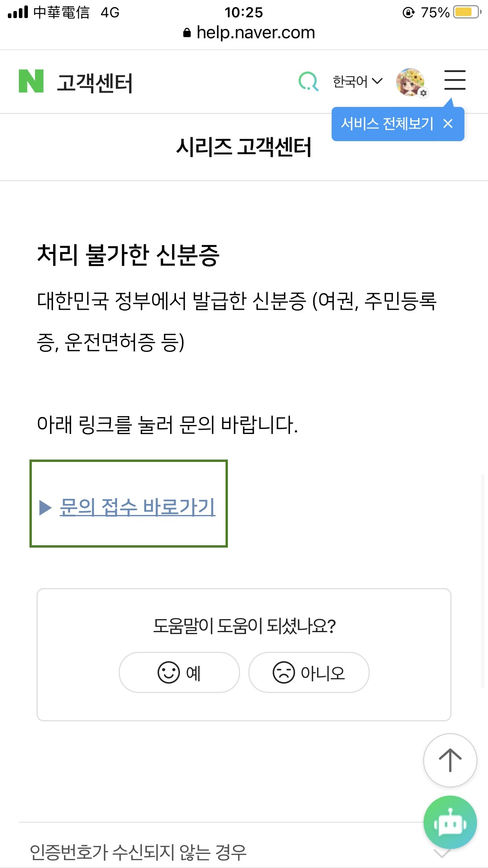The width and height of the screenshot is (488, 868).
Task: Tap the green Naver N logo
Action: pyautogui.click(x=31, y=81)
